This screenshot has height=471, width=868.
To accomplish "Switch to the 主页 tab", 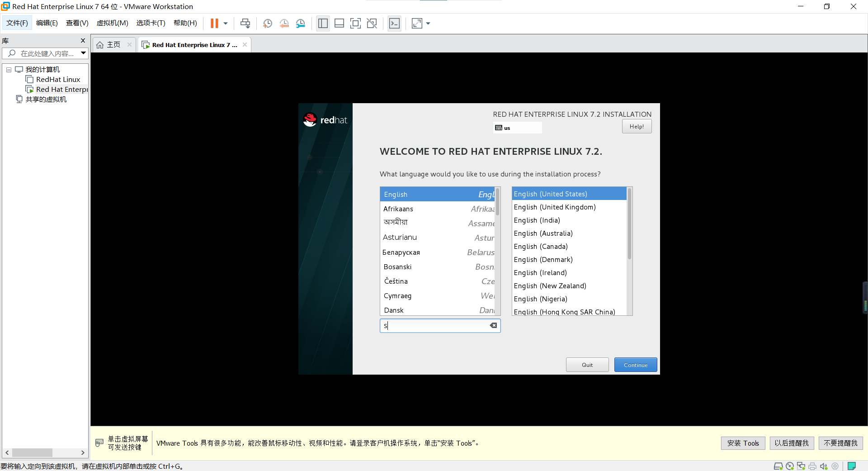I will coord(112,44).
